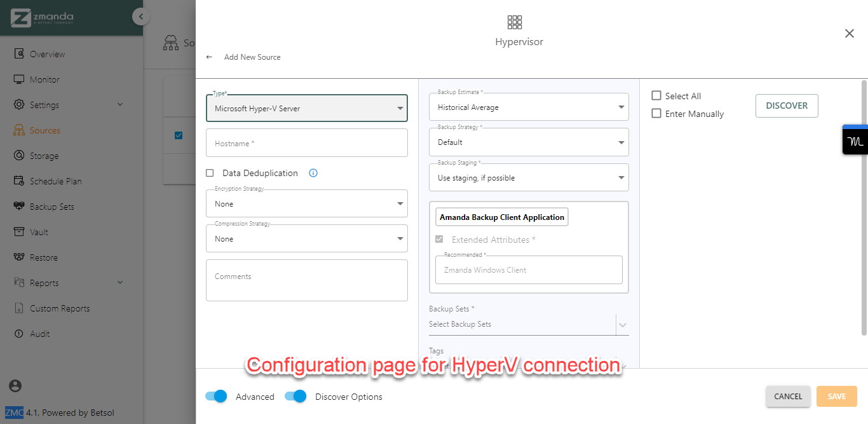Click the dialog vertical scrollbar
868x424 pixels.
(864, 207)
